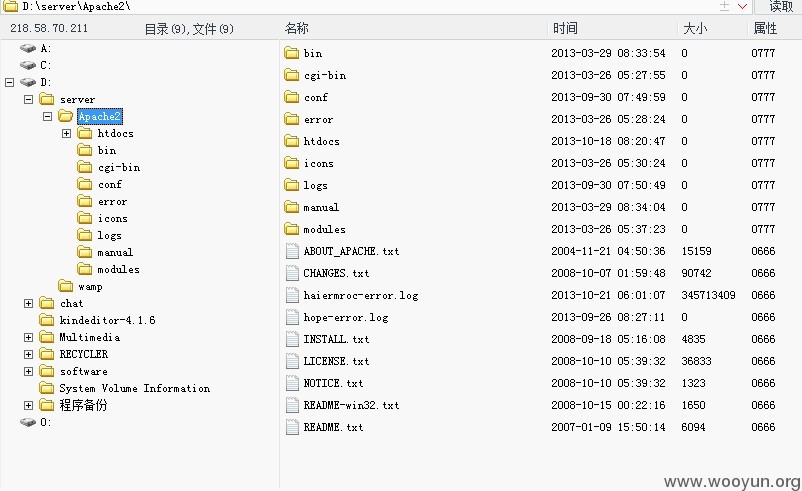This screenshot has width=802, height=491.
Task: Click the 读取 button
Action: [x=781, y=7]
